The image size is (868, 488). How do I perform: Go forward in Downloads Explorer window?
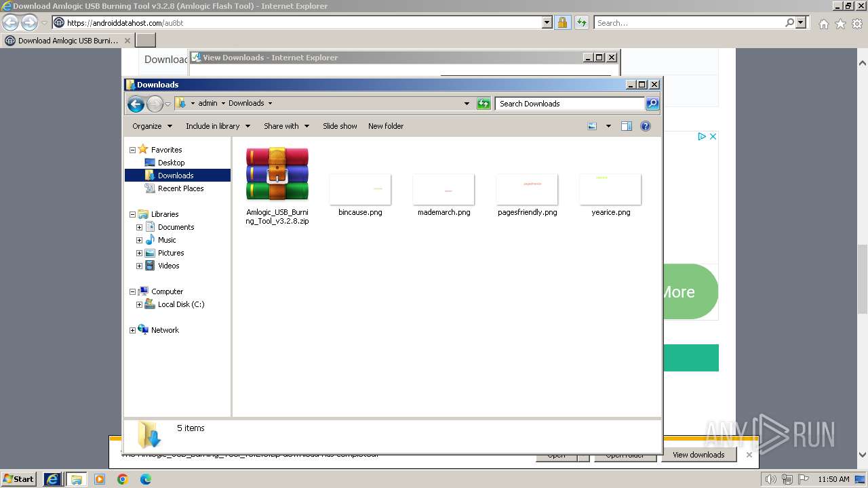point(155,104)
